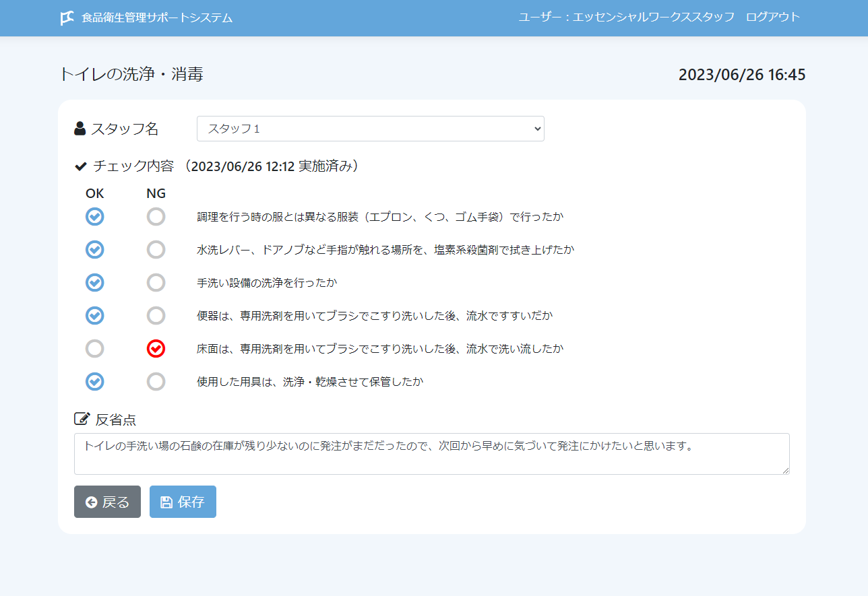This screenshot has width=868, height=596.
Task: Select OK for 水洗レバー、ドアノブ wiping item
Action: (95, 250)
